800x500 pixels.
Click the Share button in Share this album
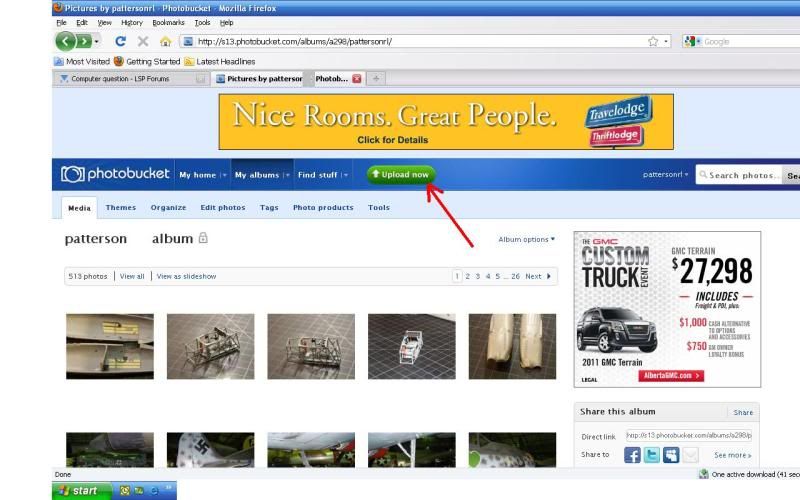point(743,412)
